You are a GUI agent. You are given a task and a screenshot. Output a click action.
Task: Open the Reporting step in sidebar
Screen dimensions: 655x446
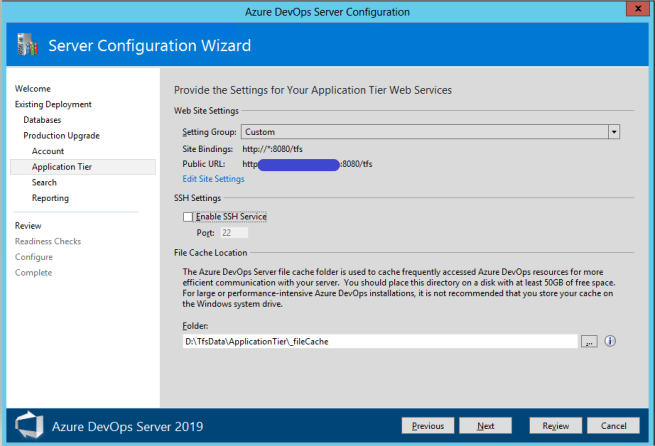tap(50, 198)
